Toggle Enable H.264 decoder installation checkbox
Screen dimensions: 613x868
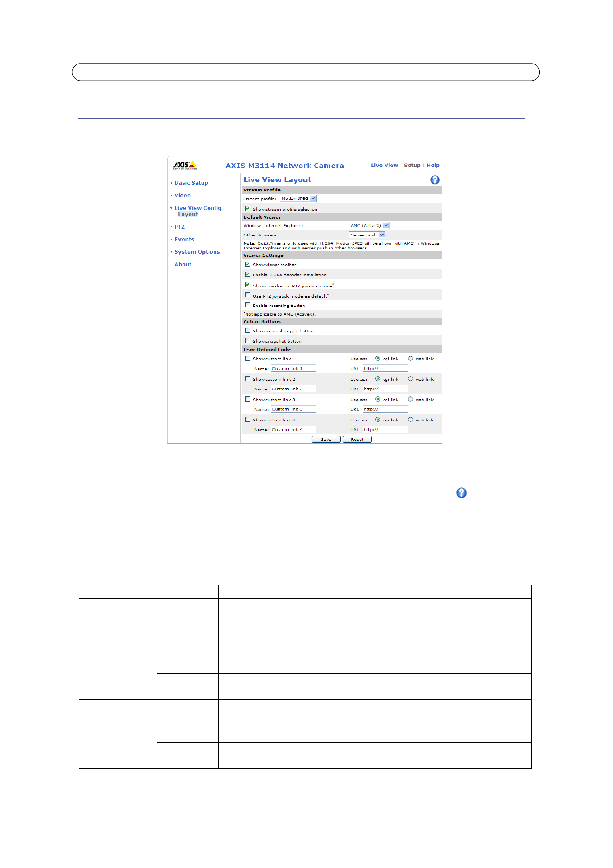[x=248, y=274]
